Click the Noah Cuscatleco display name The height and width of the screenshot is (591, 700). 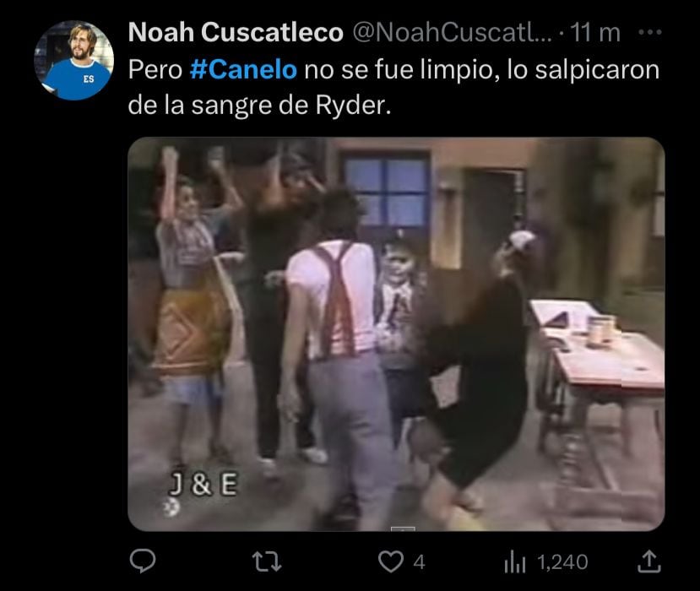click(x=236, y=32)
